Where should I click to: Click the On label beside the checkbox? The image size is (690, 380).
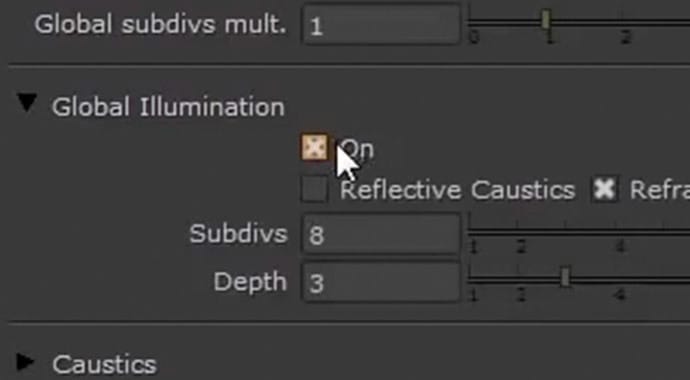point(359,150)
